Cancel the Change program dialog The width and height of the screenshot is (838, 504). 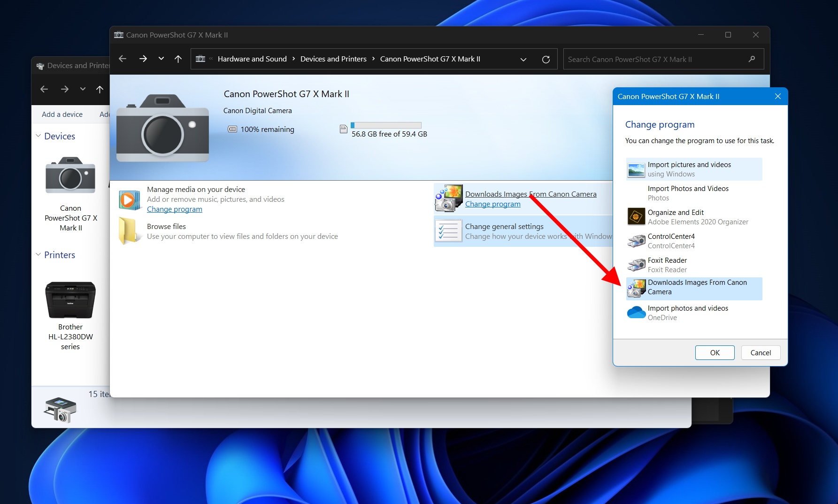click(x=761, y=352)
